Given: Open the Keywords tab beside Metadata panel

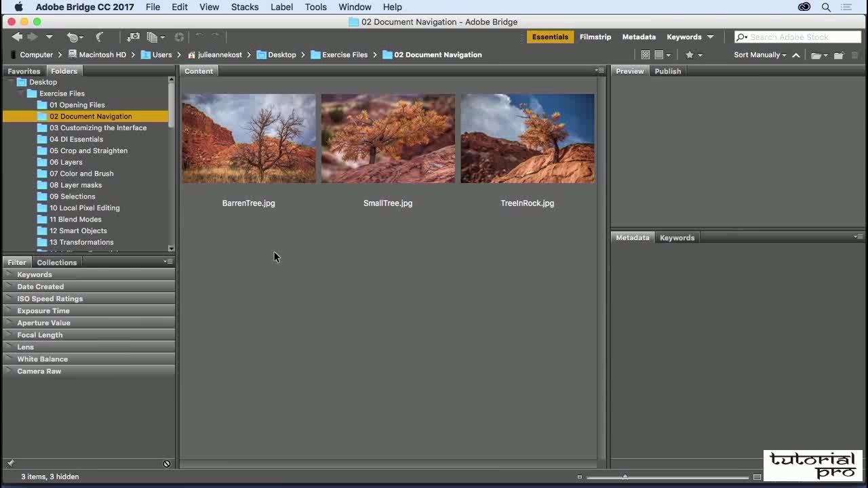Looking at the screenshot, I should 677,238.
